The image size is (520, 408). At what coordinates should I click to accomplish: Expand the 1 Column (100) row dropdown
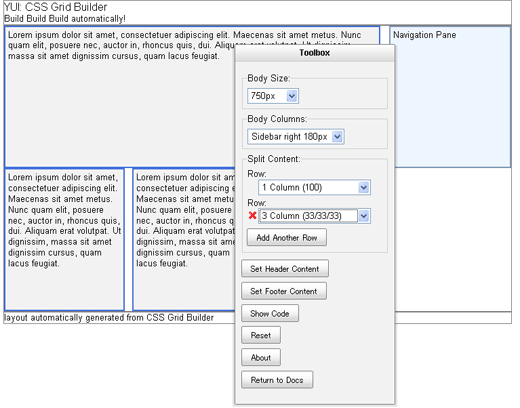(x=314, y=187)
